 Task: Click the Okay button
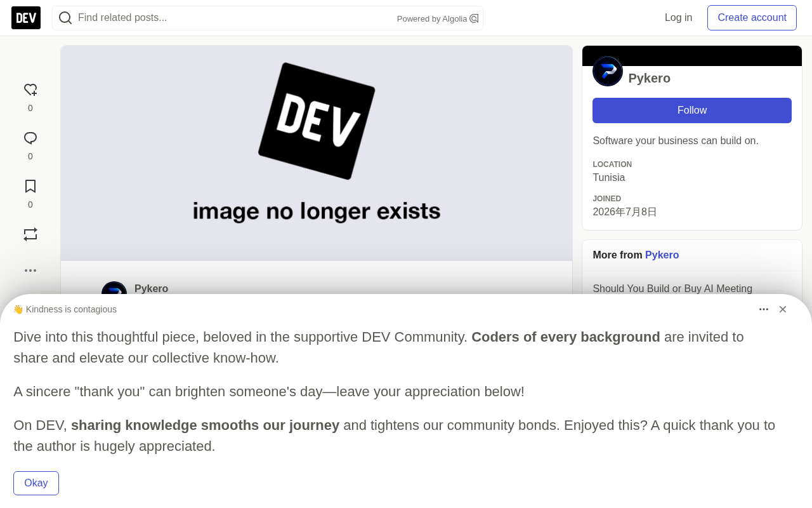click(36, 483)
